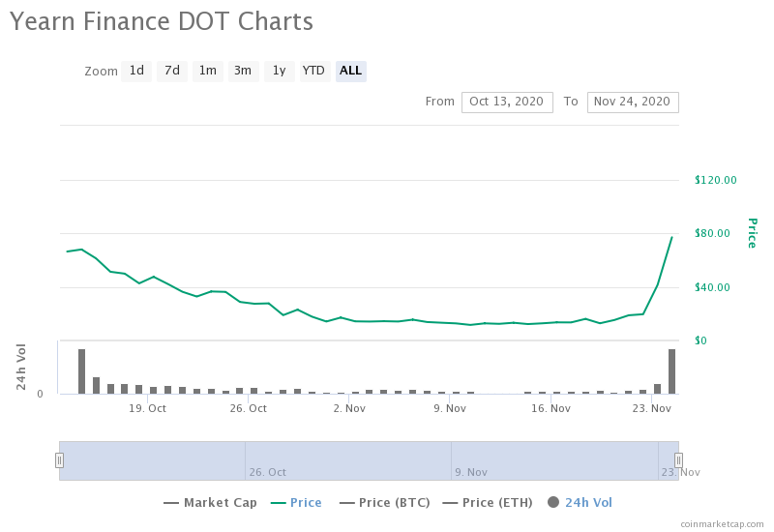Select the 7d zoom range

[172, 71]
